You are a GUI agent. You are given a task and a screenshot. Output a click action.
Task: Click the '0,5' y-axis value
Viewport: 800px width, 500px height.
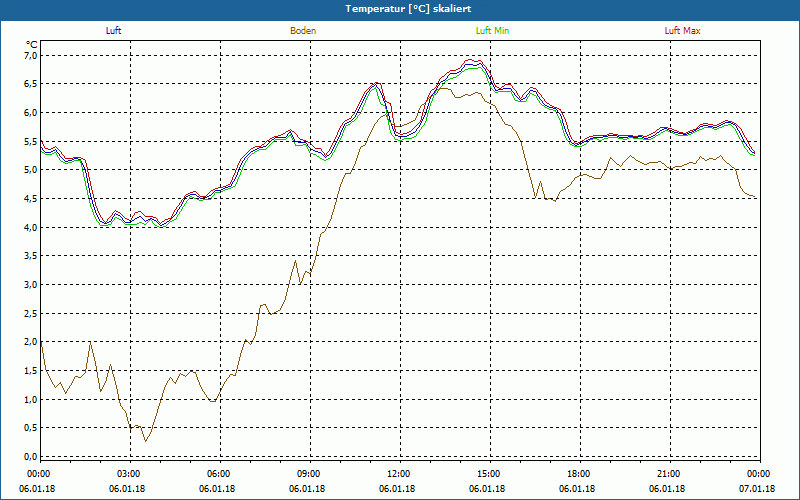tap(31, 428)
